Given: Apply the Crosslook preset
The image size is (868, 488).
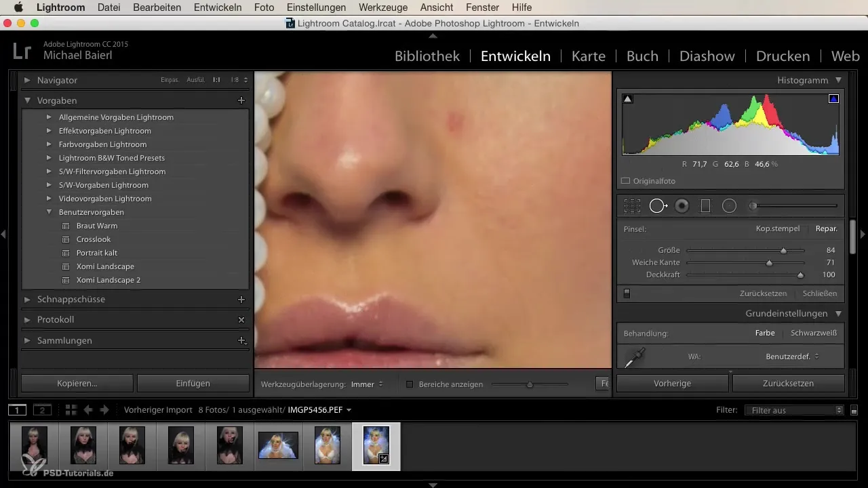Looking at the screenshot, I should (94, 239).
